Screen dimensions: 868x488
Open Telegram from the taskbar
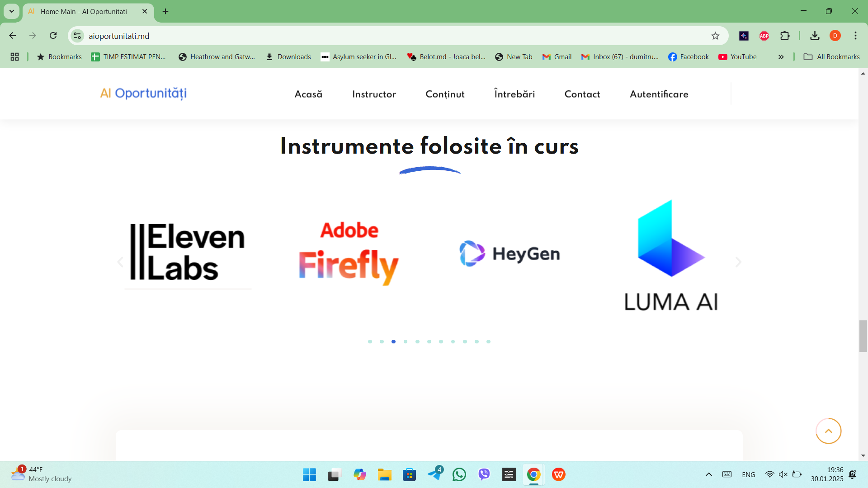(435, 474)
